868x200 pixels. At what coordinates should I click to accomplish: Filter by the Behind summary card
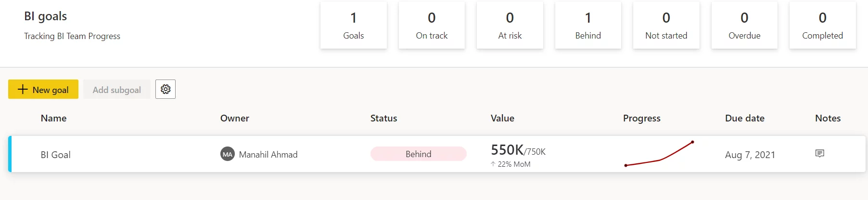[x=588, y=25]
